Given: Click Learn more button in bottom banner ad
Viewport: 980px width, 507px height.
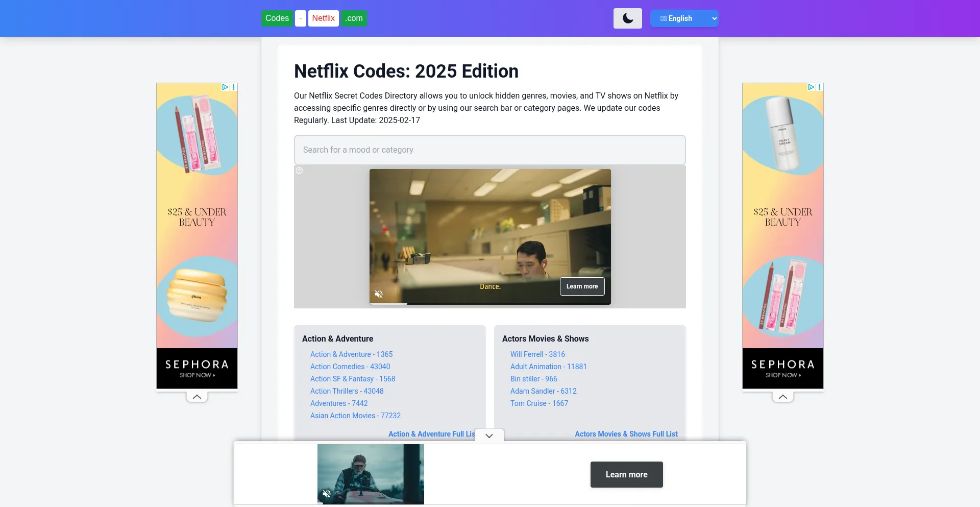Looking at the screenshot, I should (626, 475).
